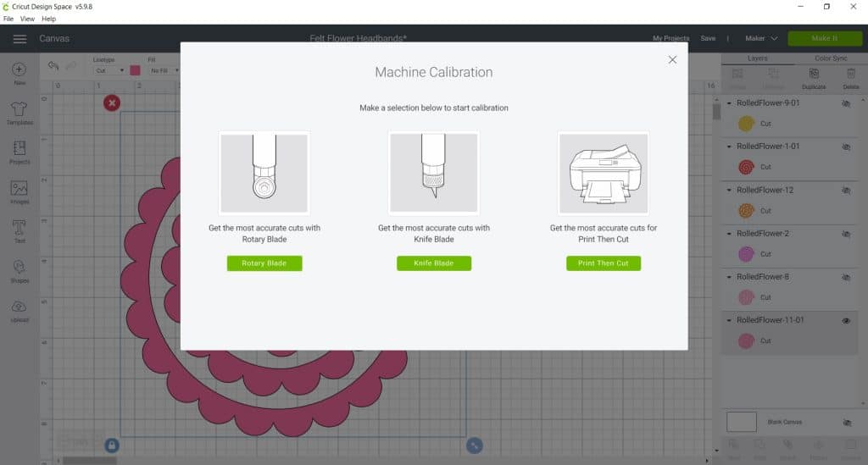Show the hidden RolledFlower-2 layer
Image resolution: width=868 pixels, height=465 pixels.
(846, 234)
